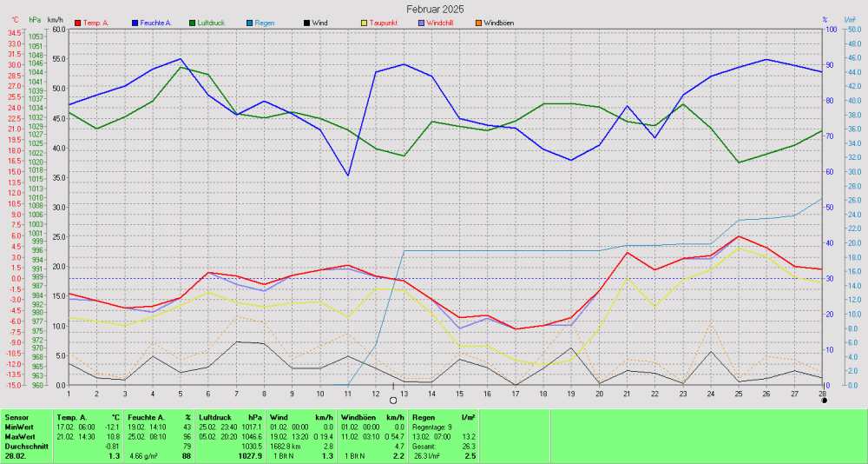Click the blue Feuchte A. legend square
Viewport: 868px width, 464px height.
point(135,23)
